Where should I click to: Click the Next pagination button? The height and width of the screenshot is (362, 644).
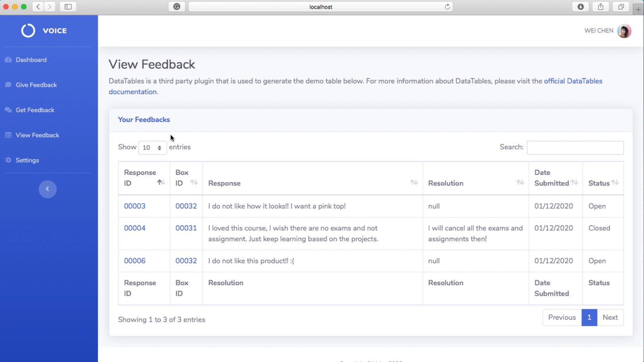tap(610, 318)
